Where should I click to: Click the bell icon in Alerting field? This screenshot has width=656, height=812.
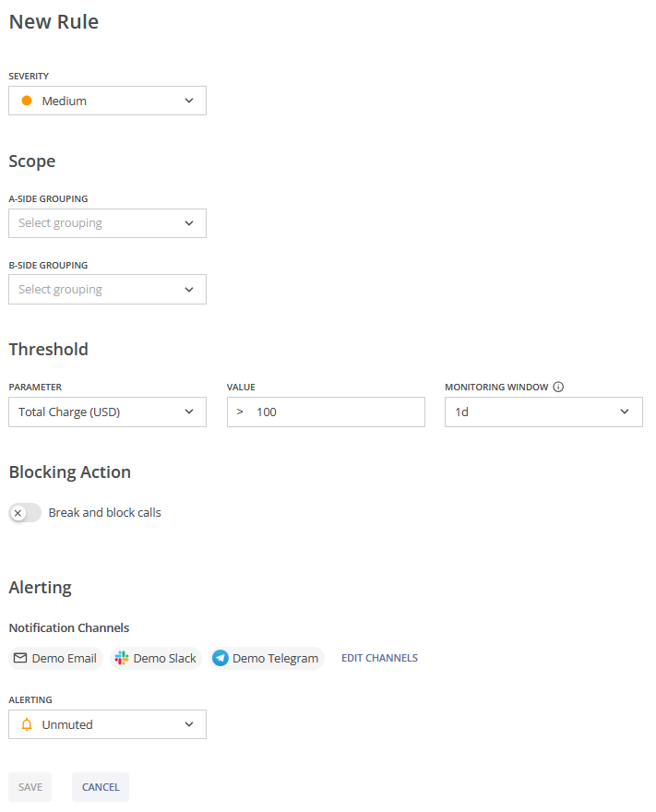[x=27, y=724]
